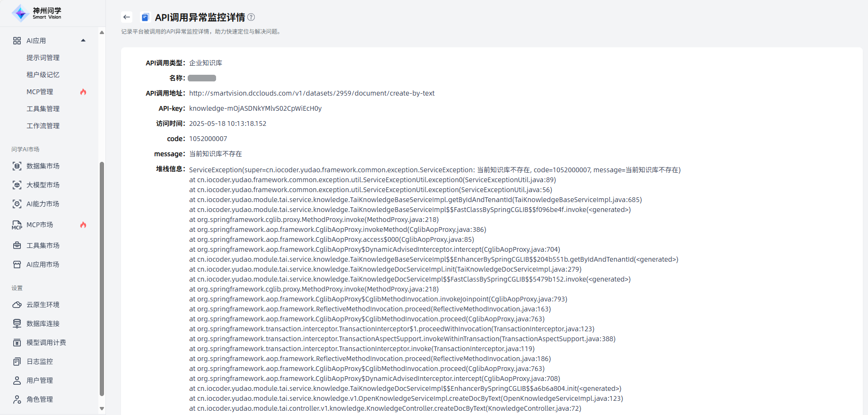Click the database connection icon

pos(17,324)
